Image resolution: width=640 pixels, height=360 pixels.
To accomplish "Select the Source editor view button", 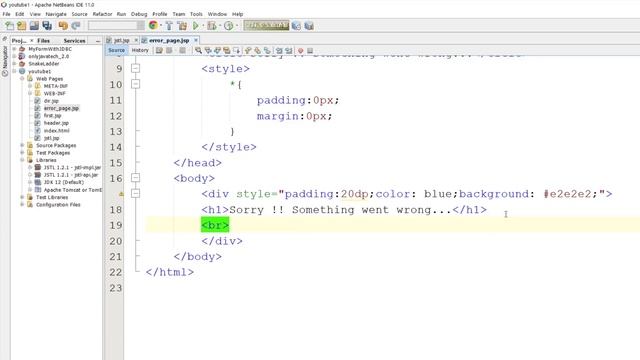I will (116, 50).
